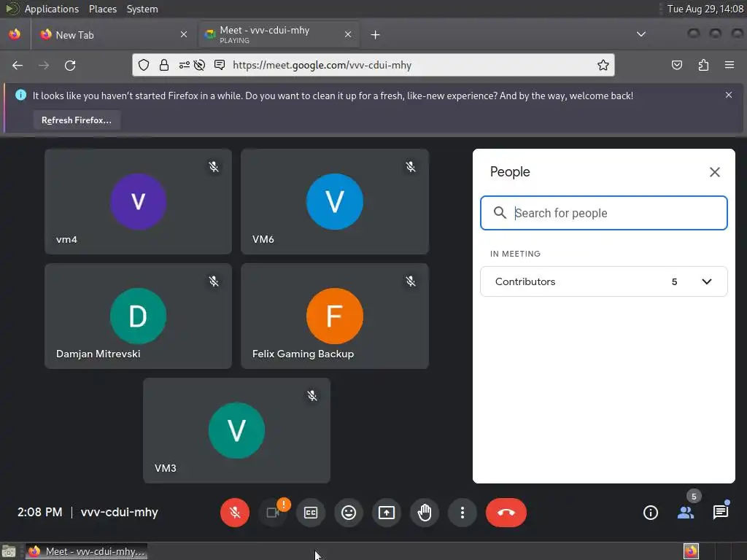The width and height of the screenshot is (747, 560).
Task: Click the site security padlock icon
Action: point(164,65)
